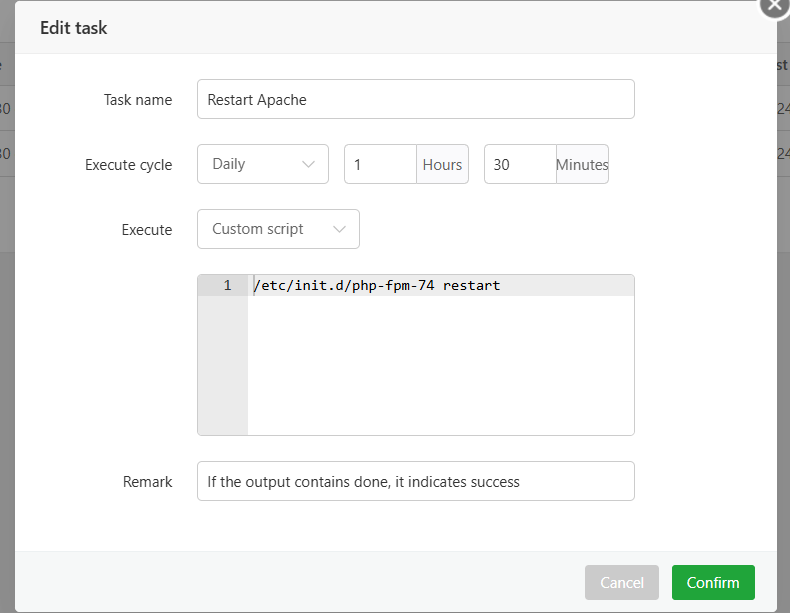Click the Execute cycle label
The width and height of the screenshot is (790, 613).
tap(128, 165)
